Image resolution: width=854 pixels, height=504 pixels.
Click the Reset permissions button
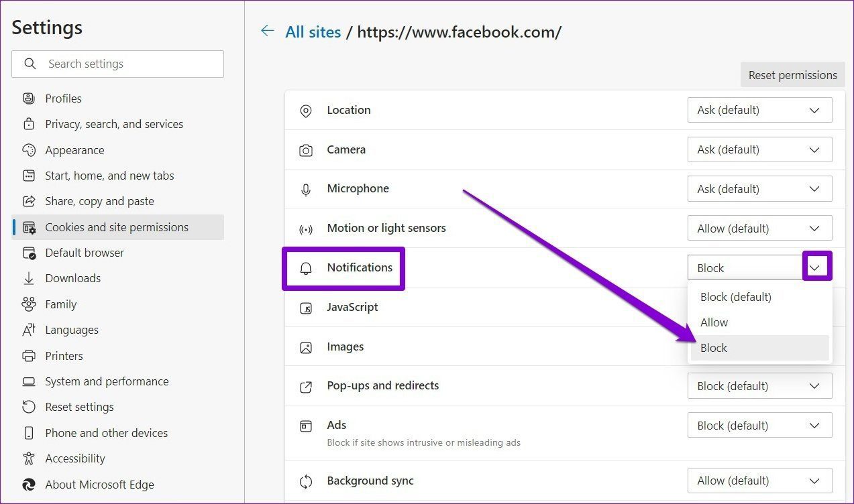pyautogui.click(x=792, y=74)
